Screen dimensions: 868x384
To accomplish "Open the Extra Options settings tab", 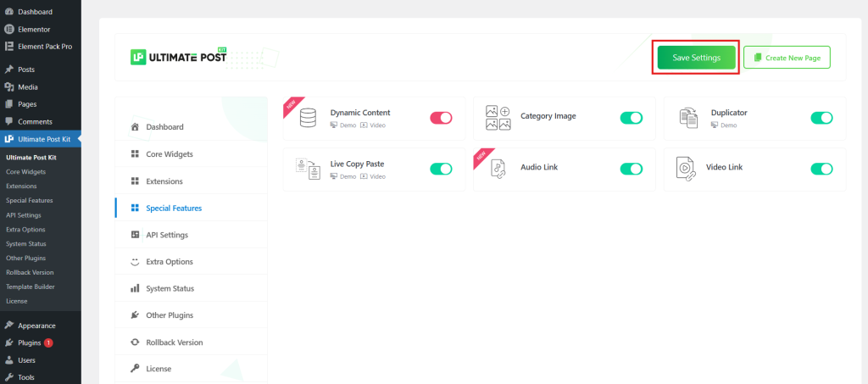I will pyautogui.click(x=191, y=262).
